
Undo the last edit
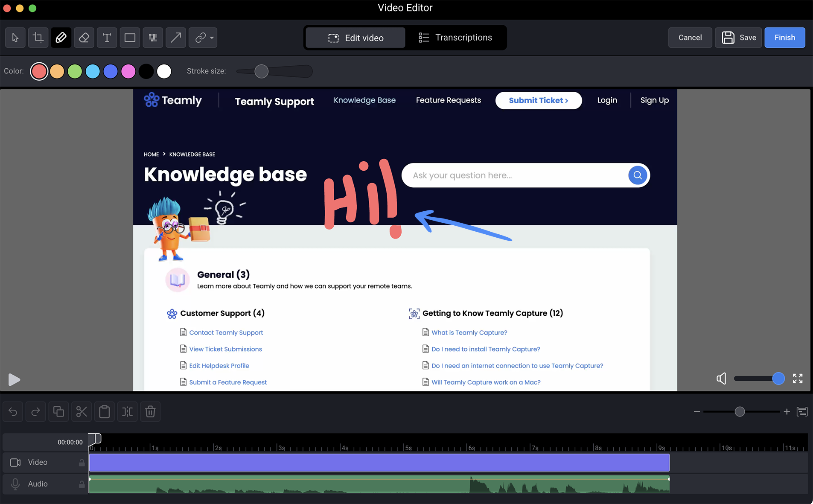(x=13, y=412)
